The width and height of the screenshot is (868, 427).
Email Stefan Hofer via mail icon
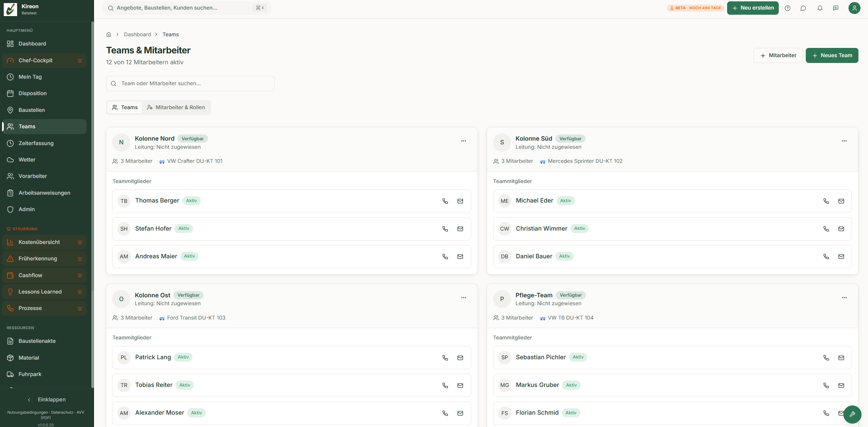(x=460, y=229)
